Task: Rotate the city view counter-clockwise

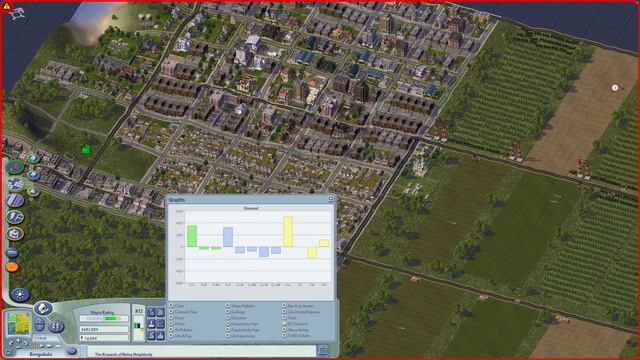Action: (x=11, y=343)
